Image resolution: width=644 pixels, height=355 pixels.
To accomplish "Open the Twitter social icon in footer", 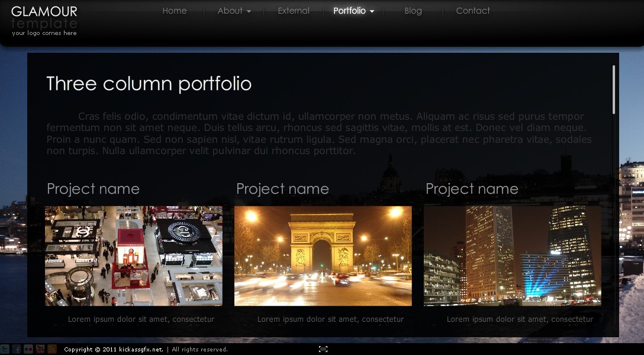I will click(5, 349).
